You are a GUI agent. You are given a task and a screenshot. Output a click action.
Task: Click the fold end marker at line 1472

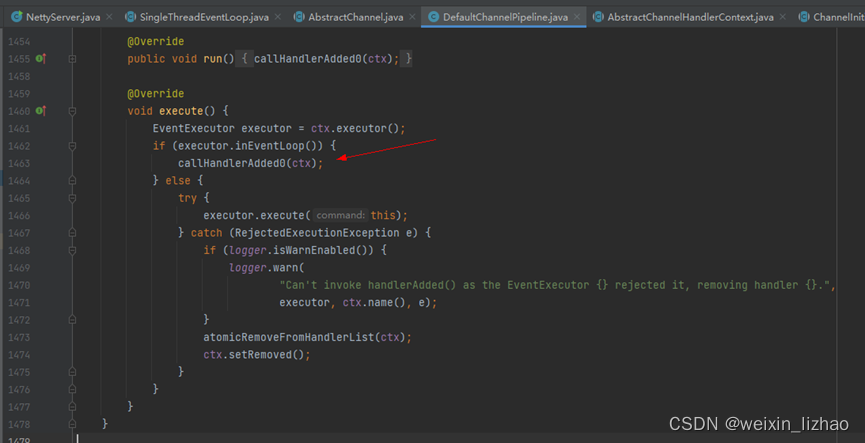[72, 319]
